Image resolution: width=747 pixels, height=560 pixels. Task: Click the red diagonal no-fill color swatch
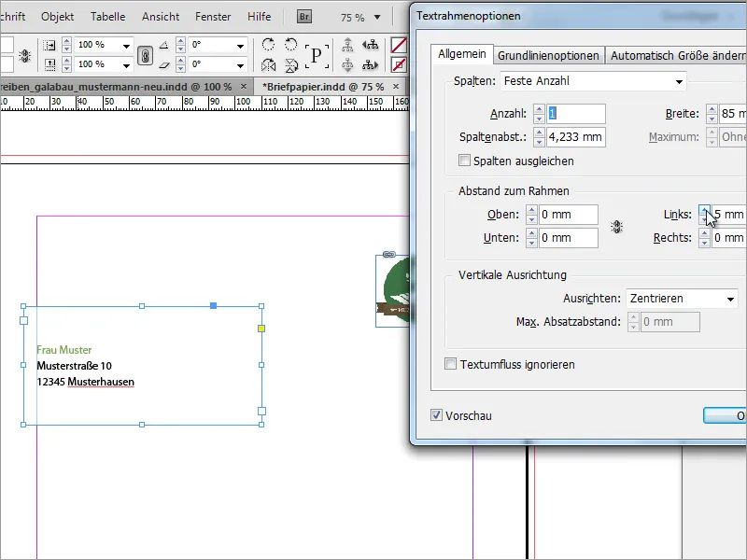(399, 45)
